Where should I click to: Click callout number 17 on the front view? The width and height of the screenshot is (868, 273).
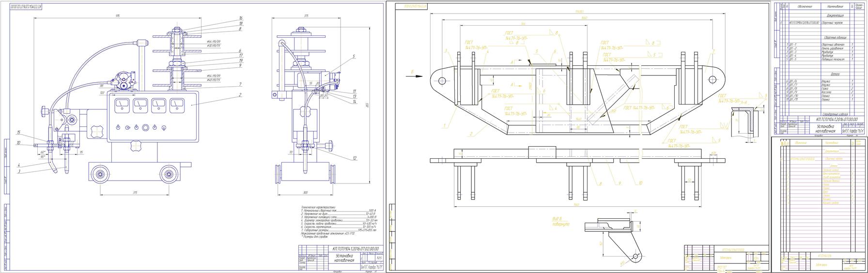click(x=240, y=56)
